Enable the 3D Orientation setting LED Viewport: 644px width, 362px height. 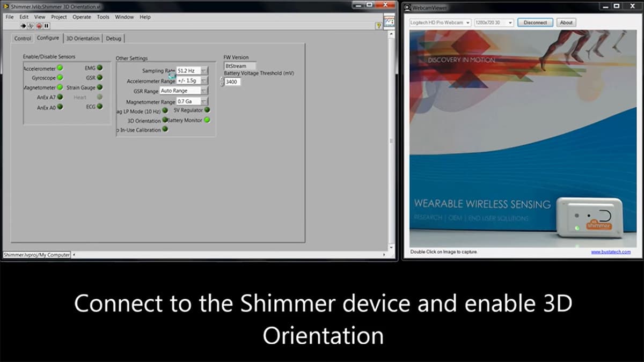(165, 120)
